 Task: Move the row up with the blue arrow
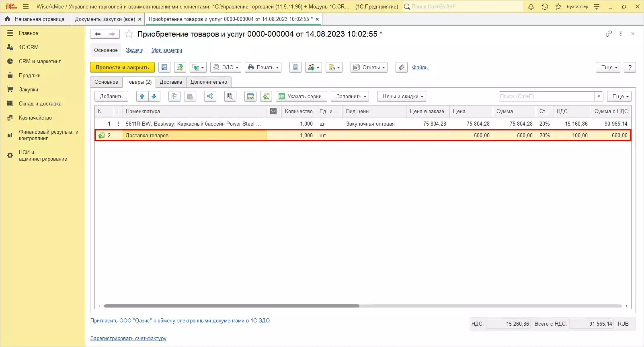tap(142, 96)
